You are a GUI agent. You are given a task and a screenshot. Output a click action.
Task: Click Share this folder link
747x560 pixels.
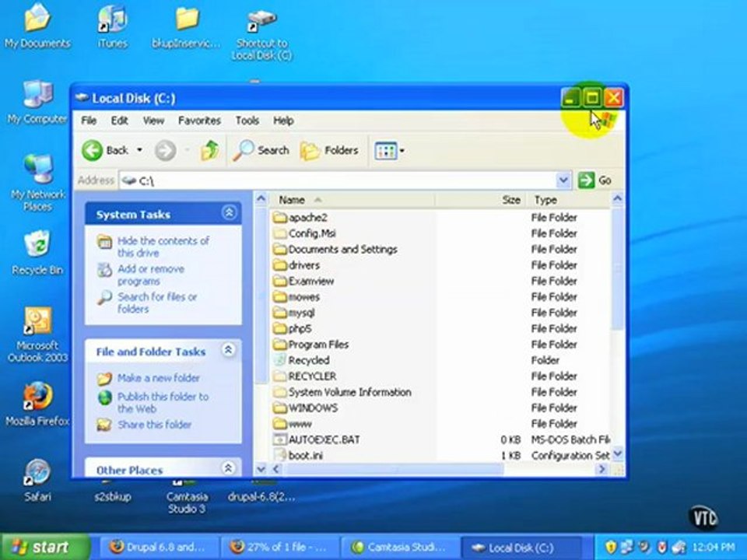click(x=154, y=425)
